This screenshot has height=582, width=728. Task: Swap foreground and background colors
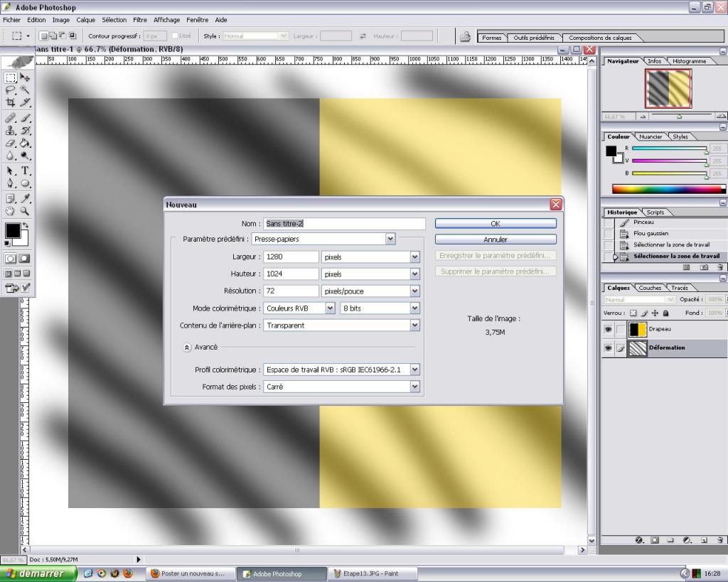[26, 225]
